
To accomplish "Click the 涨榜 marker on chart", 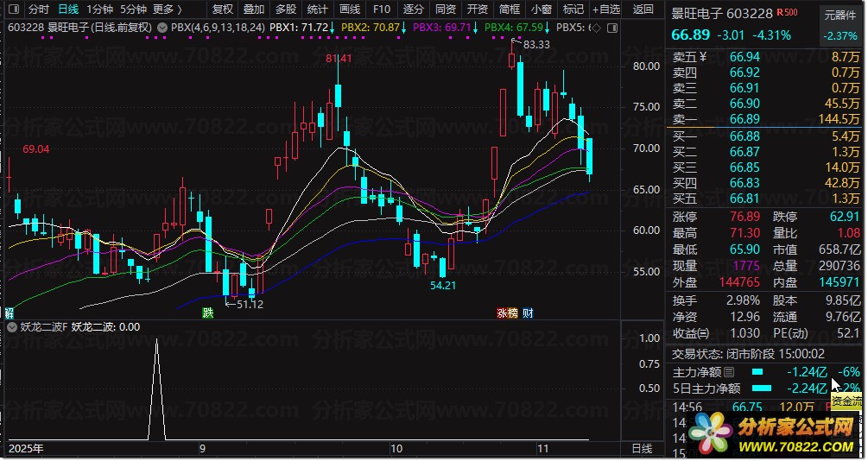I will point(507,313).
